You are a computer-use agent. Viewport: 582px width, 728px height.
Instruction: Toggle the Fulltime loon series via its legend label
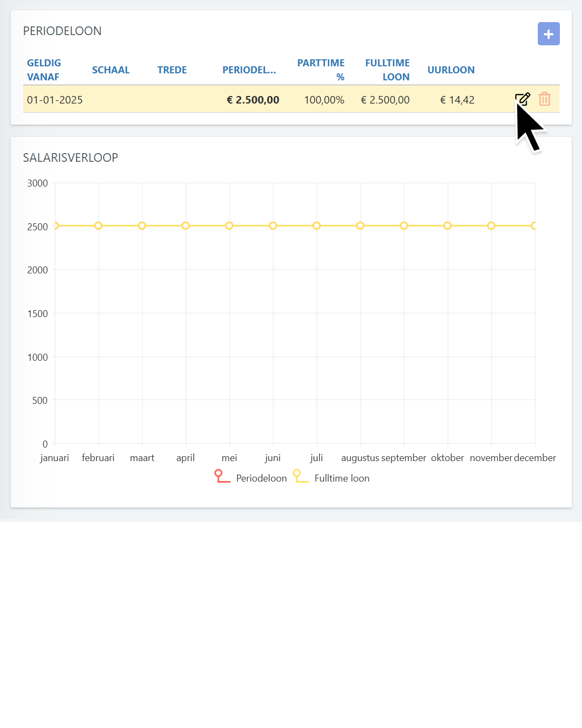point(342,478)
